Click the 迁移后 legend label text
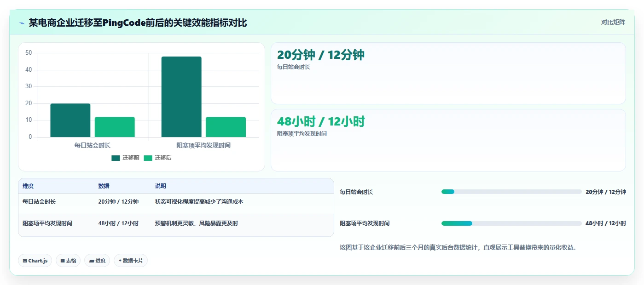 pos(163,158)
